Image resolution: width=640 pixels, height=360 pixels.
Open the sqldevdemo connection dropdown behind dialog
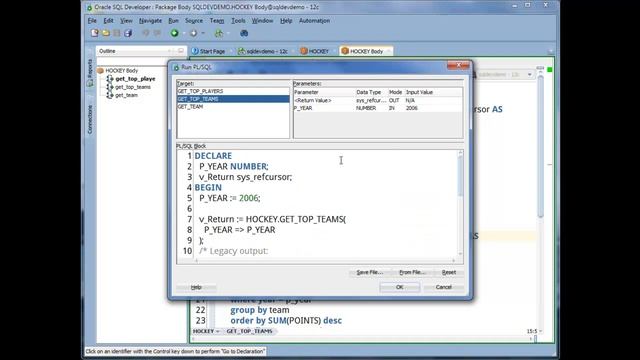coord(529,75)
